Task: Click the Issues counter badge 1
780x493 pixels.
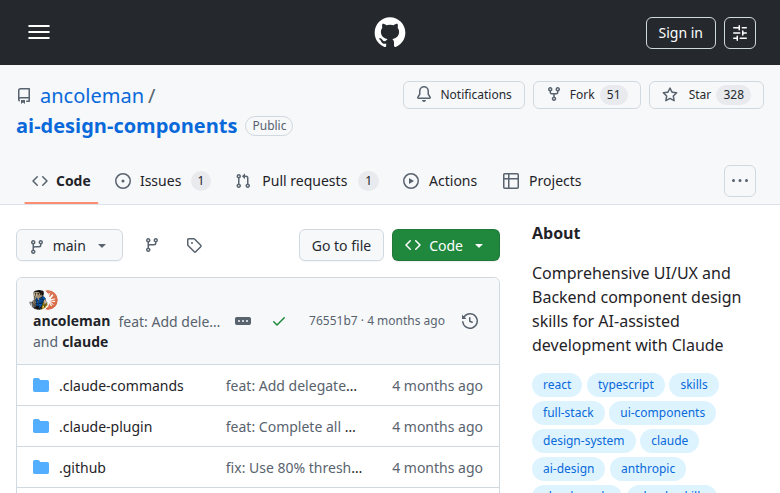Action: (201, 181)
